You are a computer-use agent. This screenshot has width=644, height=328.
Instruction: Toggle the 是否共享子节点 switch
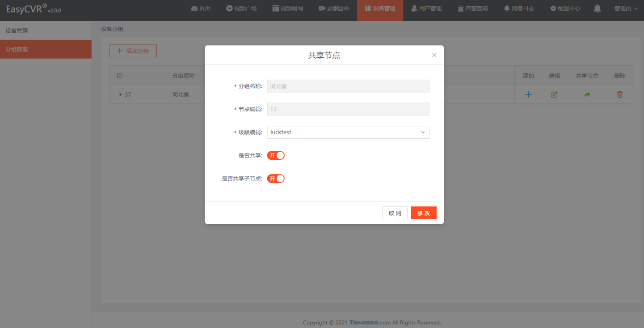click(x=276, y=179)
